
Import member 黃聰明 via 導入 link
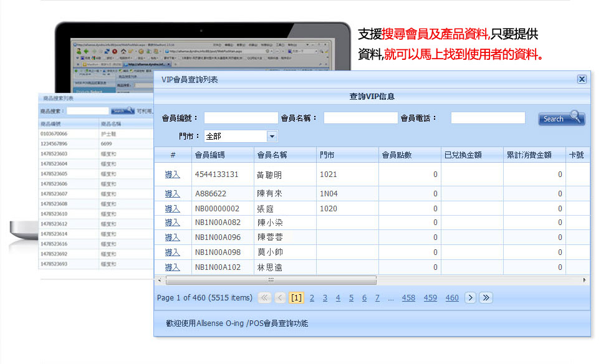click(172, 175)
